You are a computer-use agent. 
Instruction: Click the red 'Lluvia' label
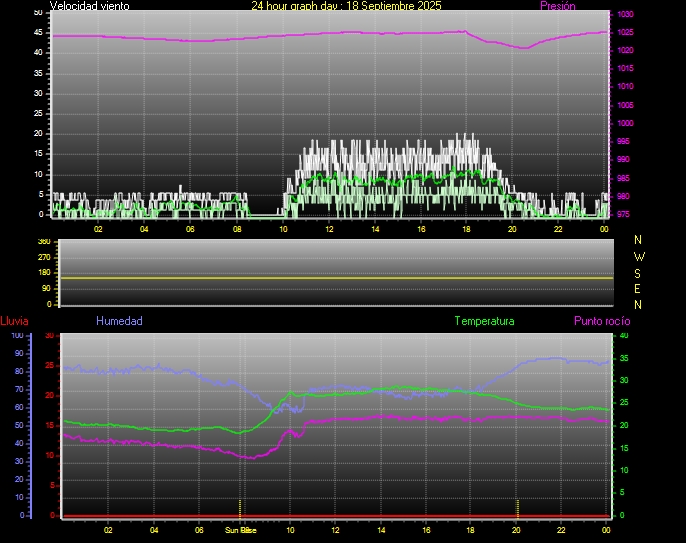pyautogui.click(x=14, y=321)
